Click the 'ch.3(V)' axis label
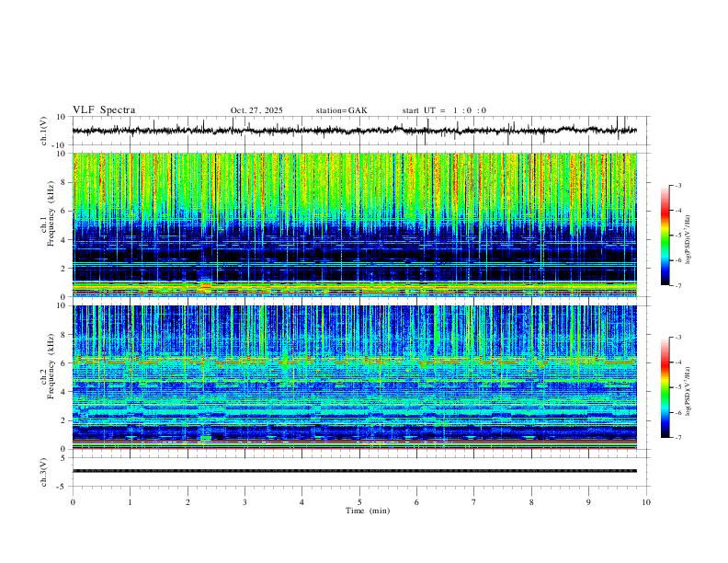Image resolution: width=728 pixels, height=563 pixels. click(x=44, y=472)
